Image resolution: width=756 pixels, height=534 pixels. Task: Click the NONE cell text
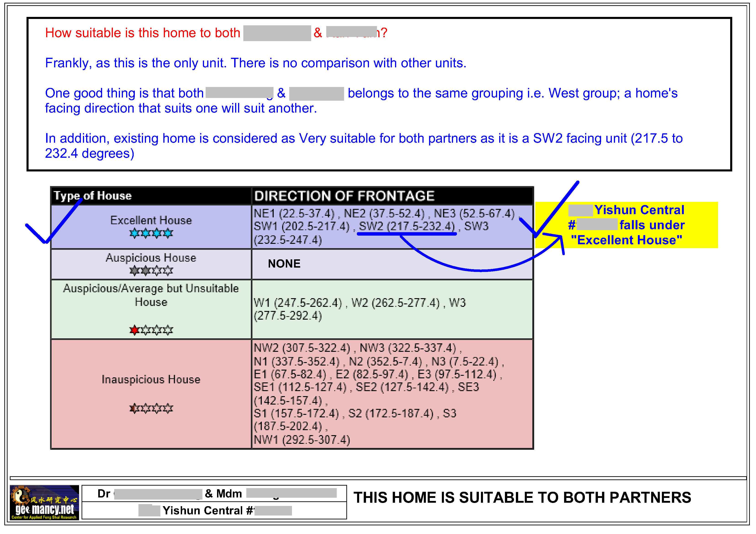[284, 263]
